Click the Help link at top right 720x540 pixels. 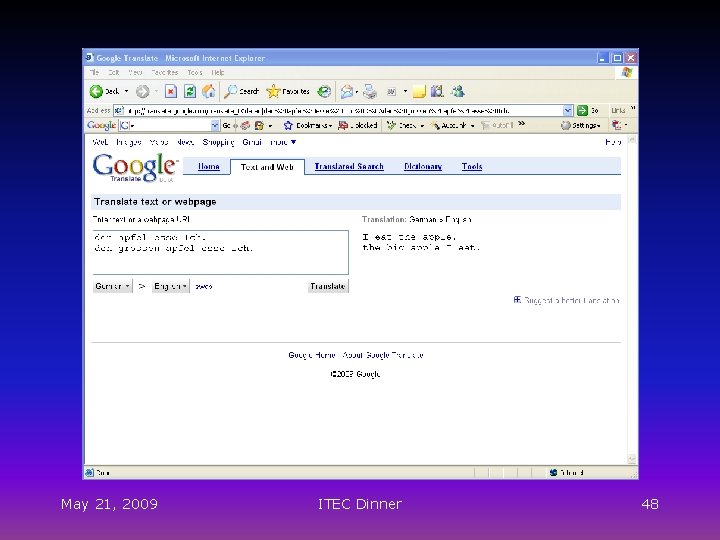tap(613, 142)
